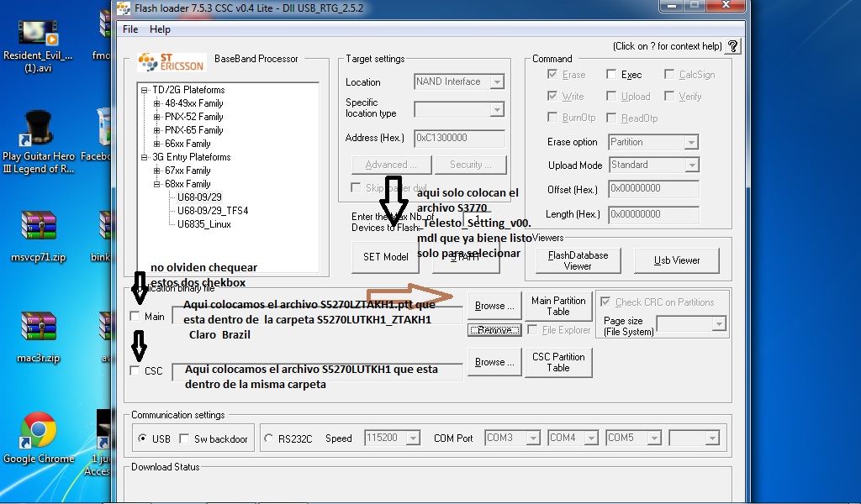Viewport: 861px width, 504px height.
Task: Browse for the Main binary file
Action: [494, 306]
